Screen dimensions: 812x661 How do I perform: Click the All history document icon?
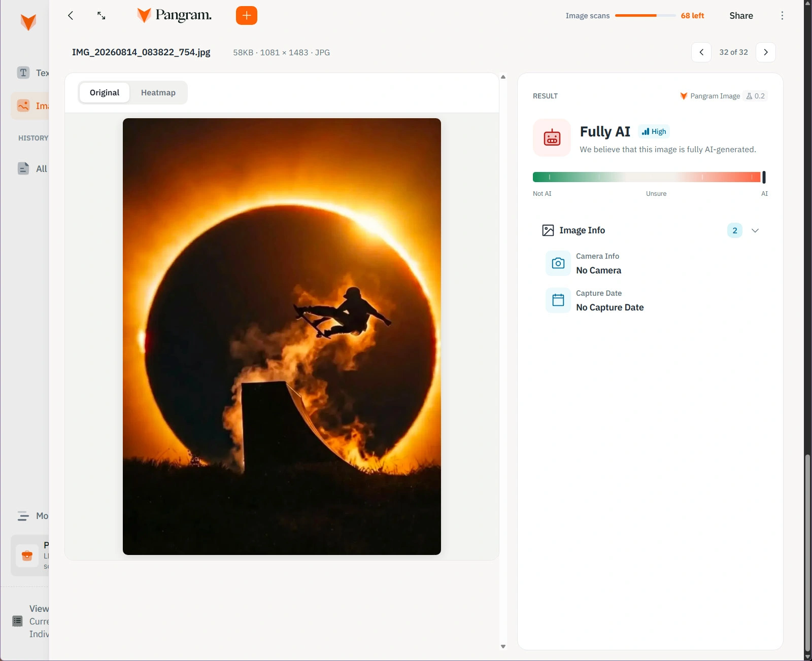[23, 168]
